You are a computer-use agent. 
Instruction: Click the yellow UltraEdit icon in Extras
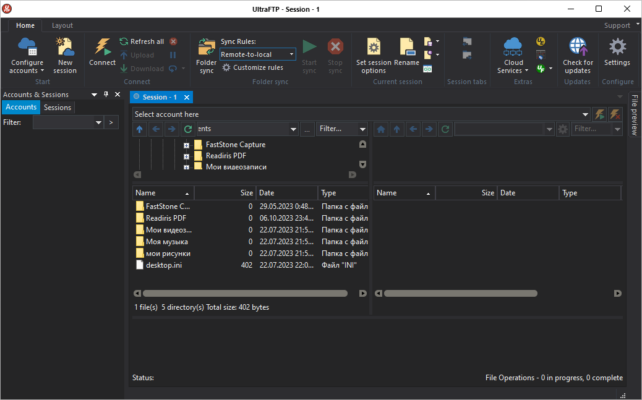[x=540, y=41]
